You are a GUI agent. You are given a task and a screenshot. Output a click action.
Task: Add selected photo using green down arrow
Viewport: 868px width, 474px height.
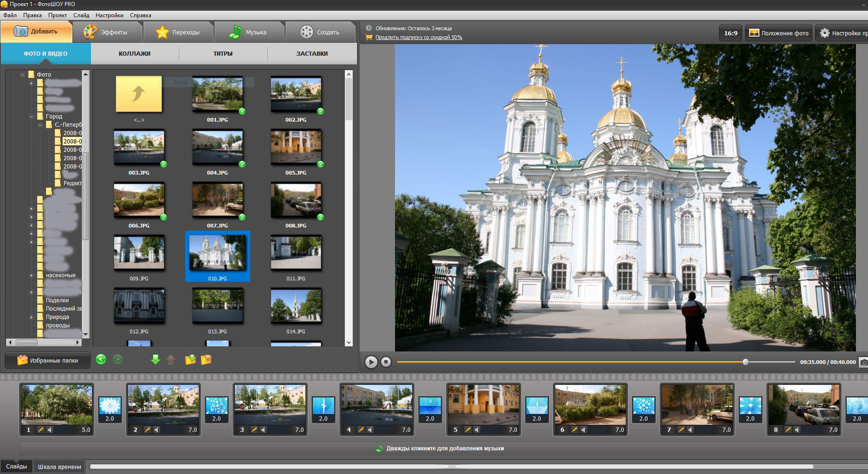point(156,359)
